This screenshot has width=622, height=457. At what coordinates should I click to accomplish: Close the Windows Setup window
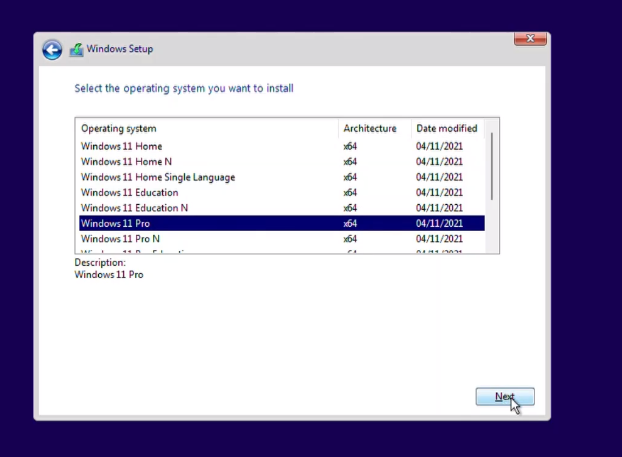click(x=529, y=39)
